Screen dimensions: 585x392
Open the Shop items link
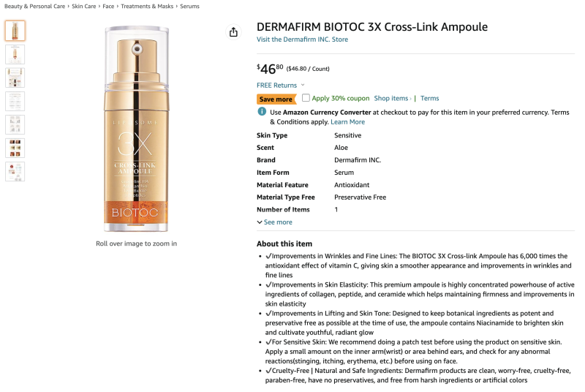[393, 99]
